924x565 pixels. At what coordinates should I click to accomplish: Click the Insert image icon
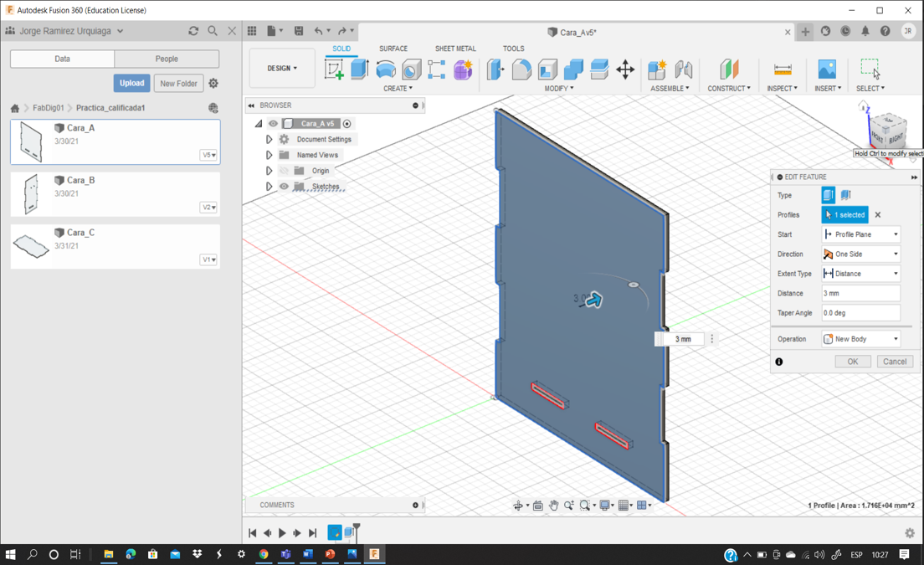(827, 69)
